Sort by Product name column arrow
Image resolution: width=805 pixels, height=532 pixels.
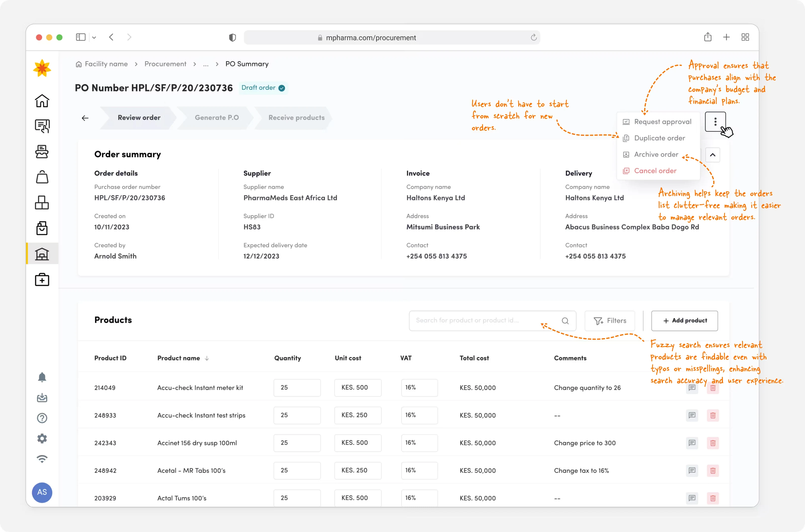[x=207, y=358]
